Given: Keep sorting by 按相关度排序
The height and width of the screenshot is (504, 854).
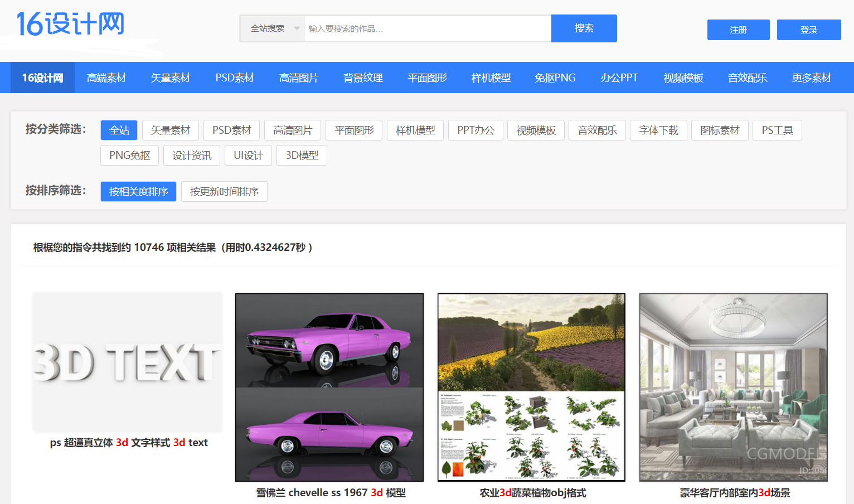Looking at the screenshot, I should (138, 191).
